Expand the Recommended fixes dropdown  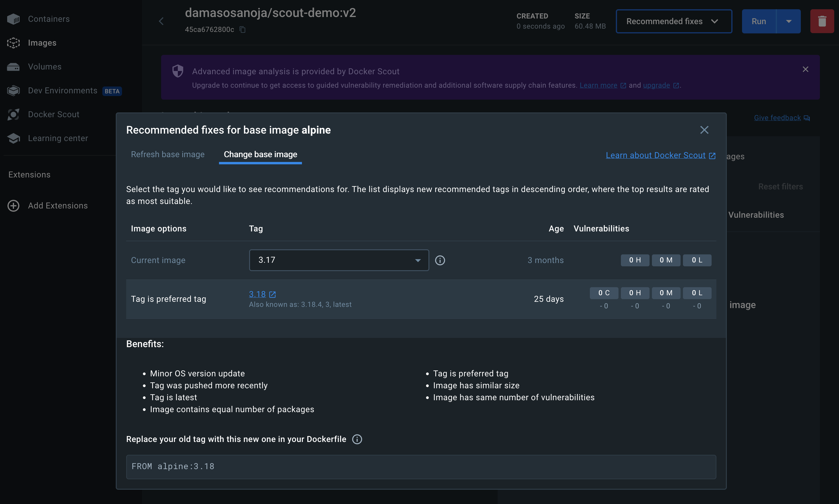click(x=674, y=21)
